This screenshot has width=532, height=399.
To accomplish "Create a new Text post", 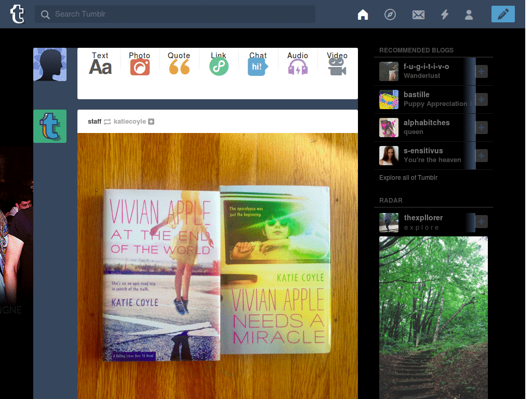I will pos(100,63).
